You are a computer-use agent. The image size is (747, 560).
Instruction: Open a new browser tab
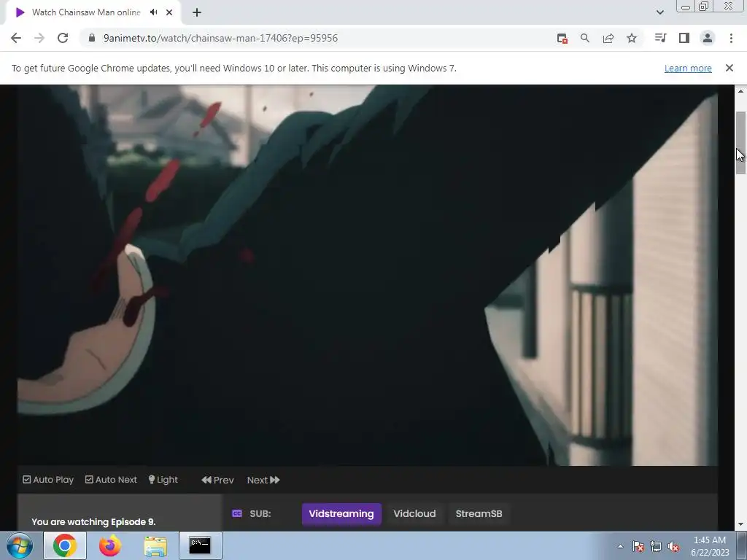point(197,12)
